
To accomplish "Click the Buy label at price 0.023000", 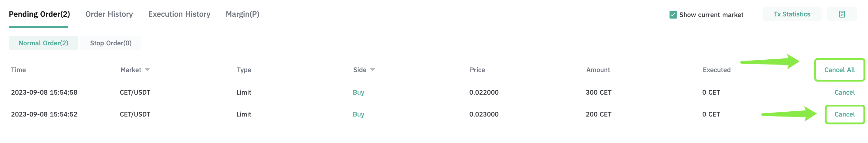I will (358, 114).
